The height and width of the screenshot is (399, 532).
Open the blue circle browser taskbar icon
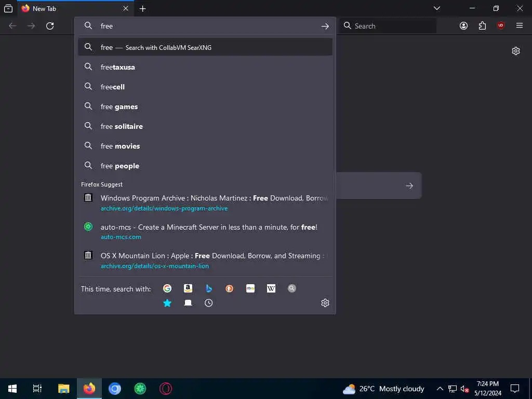click(x=115, y=389)
